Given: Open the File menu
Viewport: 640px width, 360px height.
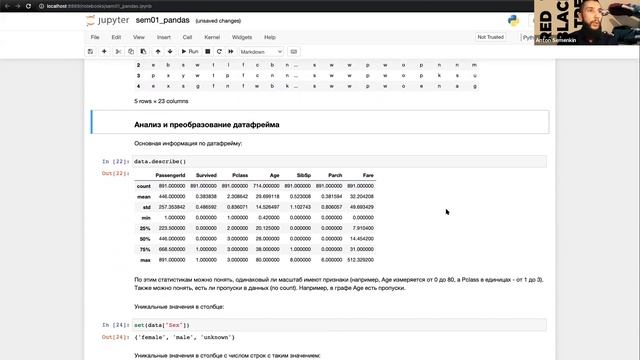Looking at the screenshot, I should [x=95, y=37].
